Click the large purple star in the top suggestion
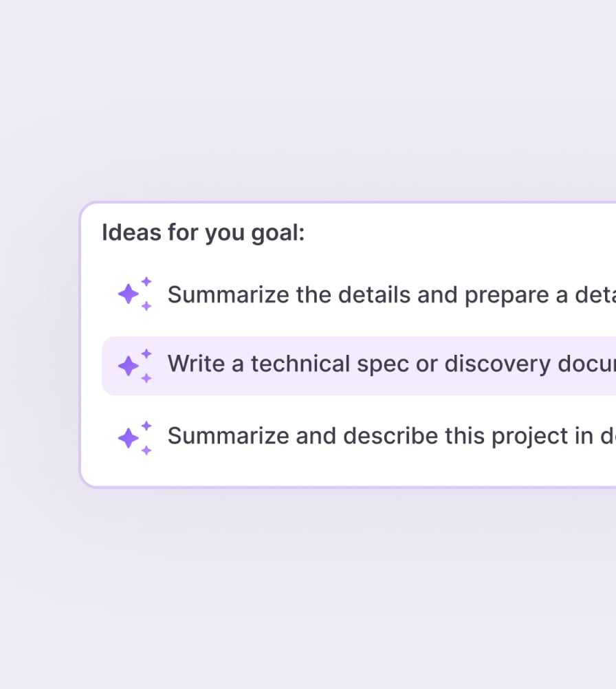The width and height of the screenshot is (616, 689). 130,294
